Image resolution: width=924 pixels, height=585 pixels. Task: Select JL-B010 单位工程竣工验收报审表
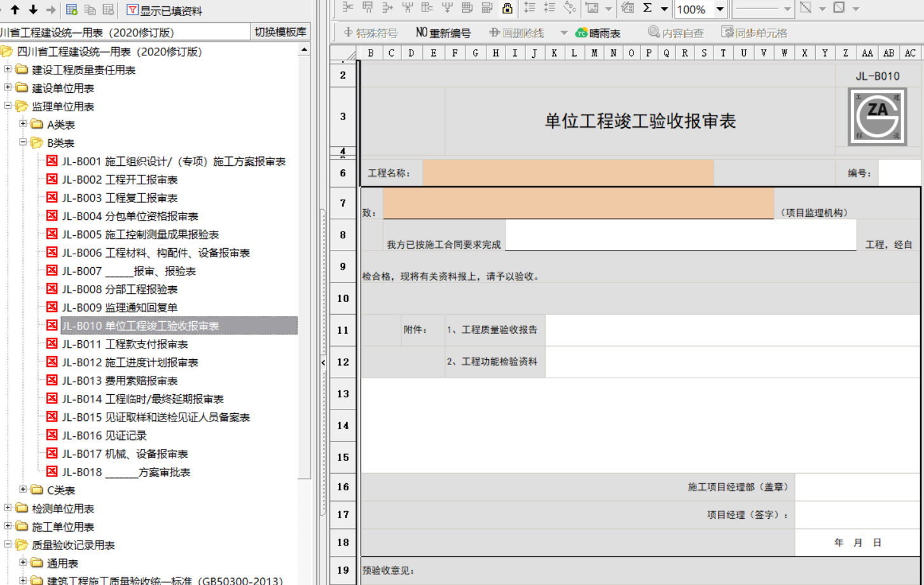[179, 326]
